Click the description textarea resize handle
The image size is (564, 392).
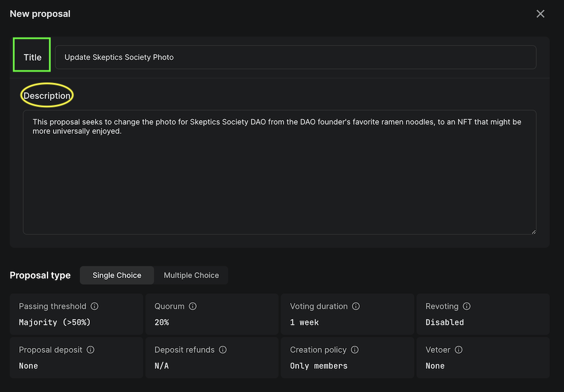533,231
